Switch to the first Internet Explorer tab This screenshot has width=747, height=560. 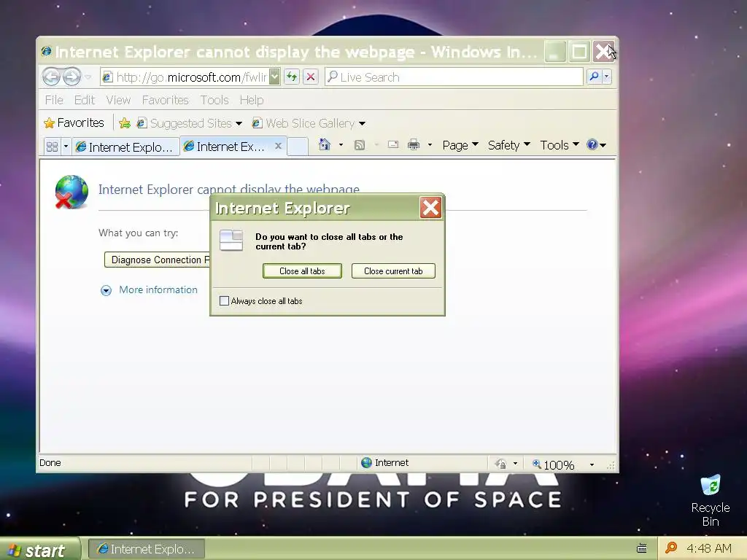125,147
